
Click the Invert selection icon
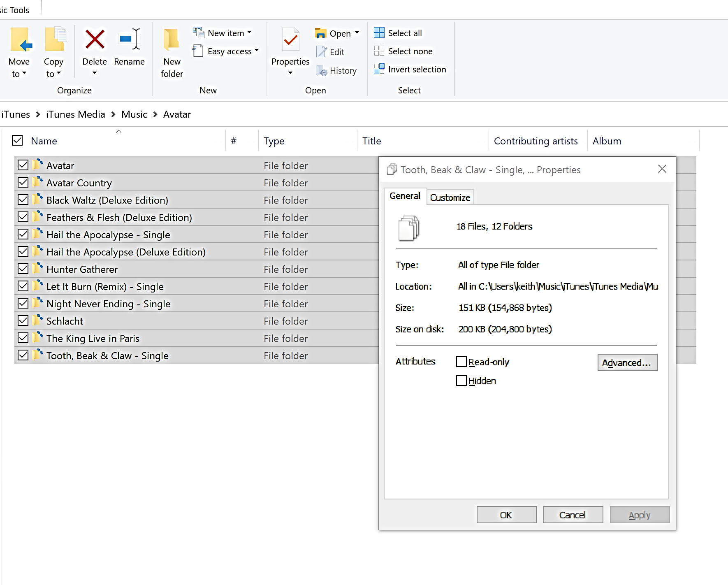(x=379, y=69)
